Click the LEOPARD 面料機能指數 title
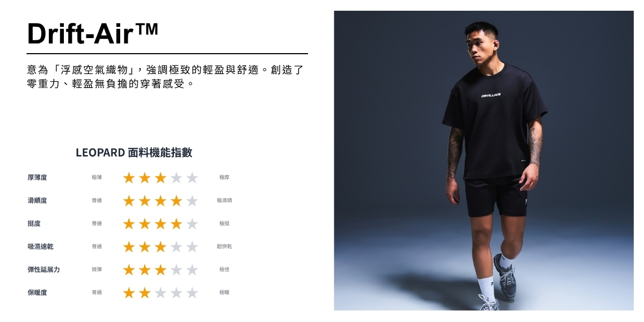This screenshot has height=322, width=644. point(134,152)
